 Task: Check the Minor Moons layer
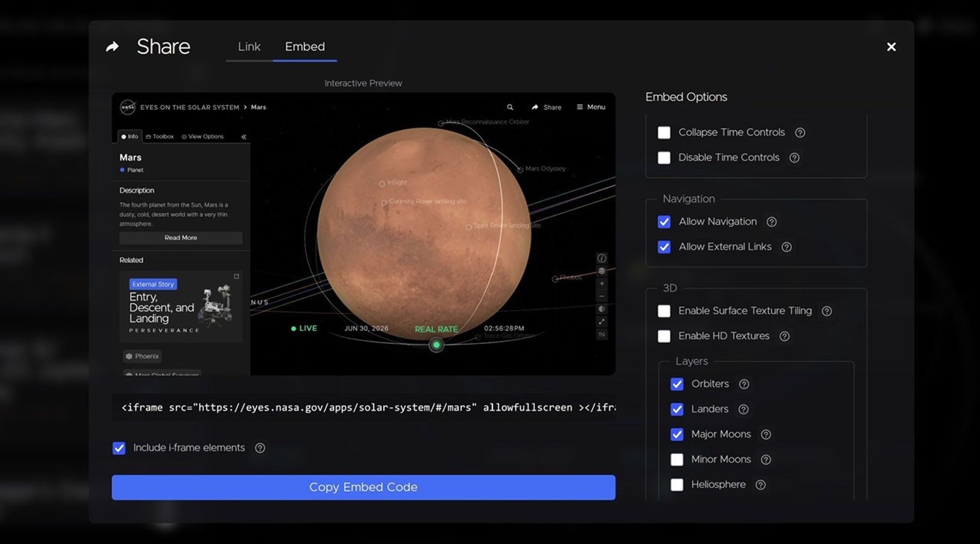pyautogui.click(x=677, y=460)
